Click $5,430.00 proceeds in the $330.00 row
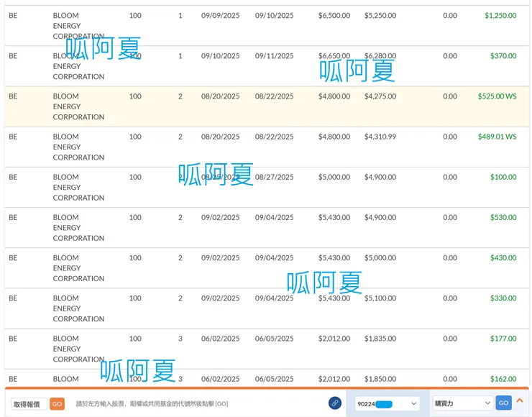The width and height of the screenshot is (532, 417). [334, 298]
